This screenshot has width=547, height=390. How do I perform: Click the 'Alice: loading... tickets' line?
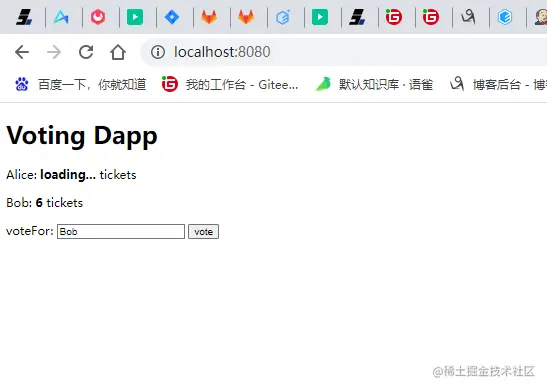(x=71, y=175)
